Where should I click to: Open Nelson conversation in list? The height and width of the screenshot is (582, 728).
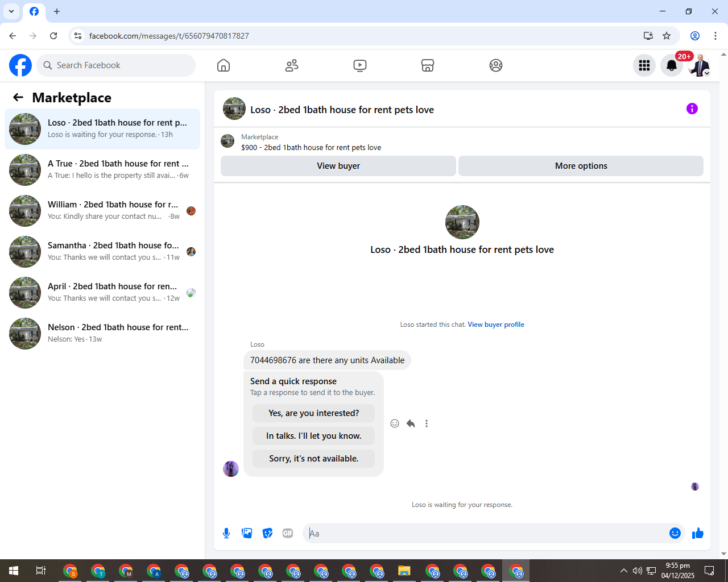point(102,334)
